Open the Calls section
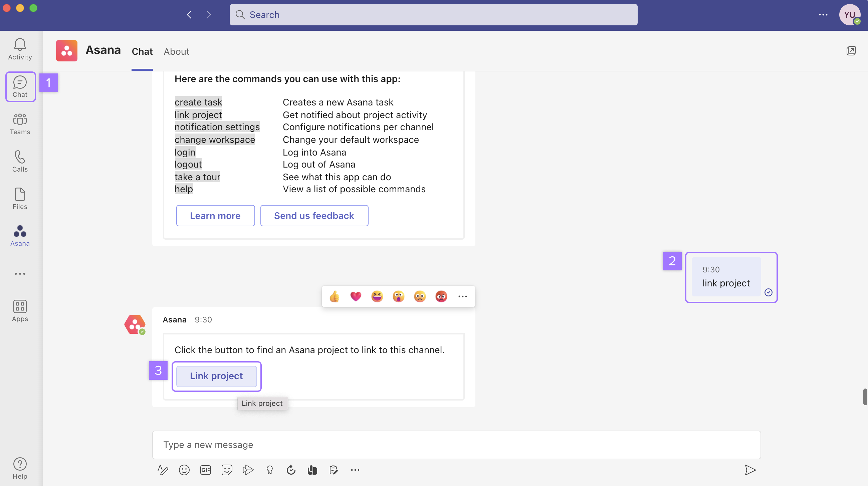868x486 pixels. coord(20,161)
